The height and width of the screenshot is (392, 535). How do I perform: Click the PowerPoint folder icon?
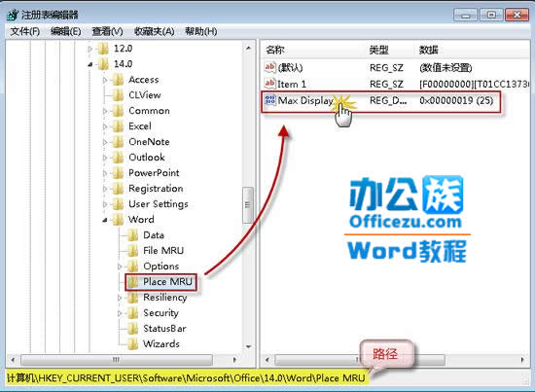(x=118, y=172)
